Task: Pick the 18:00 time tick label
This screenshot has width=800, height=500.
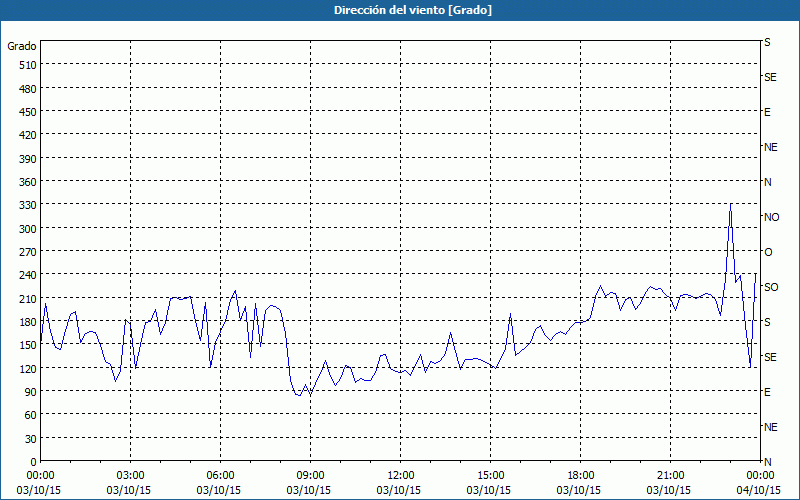Action: pos(581,476)
